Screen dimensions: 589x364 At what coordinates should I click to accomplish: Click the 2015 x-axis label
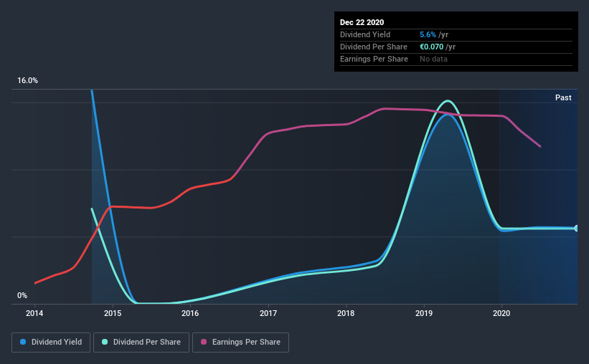[x=113, y=313]
